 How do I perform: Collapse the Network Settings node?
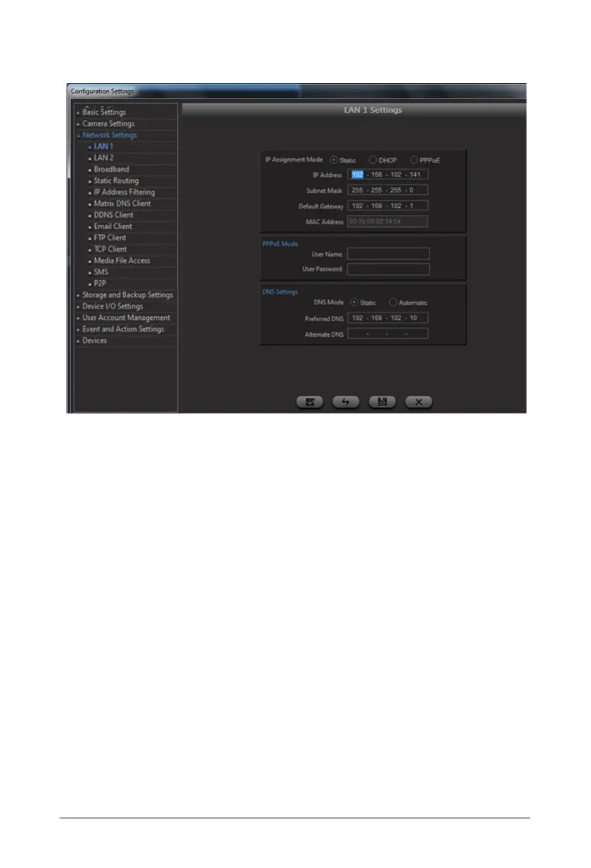(79, 135)
